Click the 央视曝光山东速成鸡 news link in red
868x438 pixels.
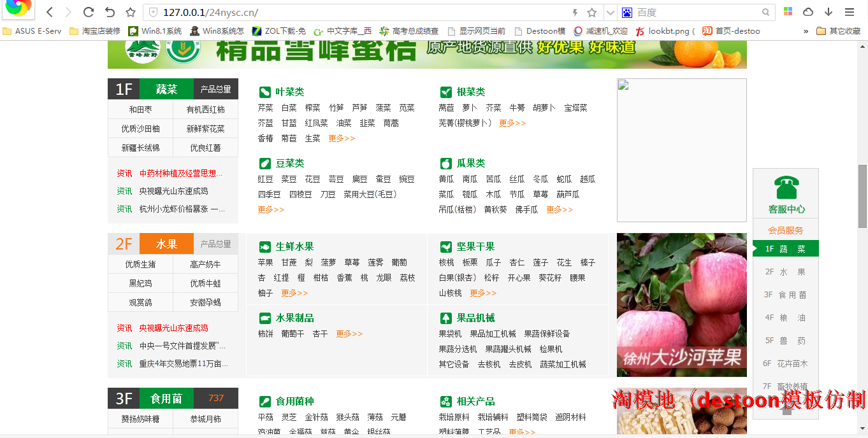(x=173, y=328)
